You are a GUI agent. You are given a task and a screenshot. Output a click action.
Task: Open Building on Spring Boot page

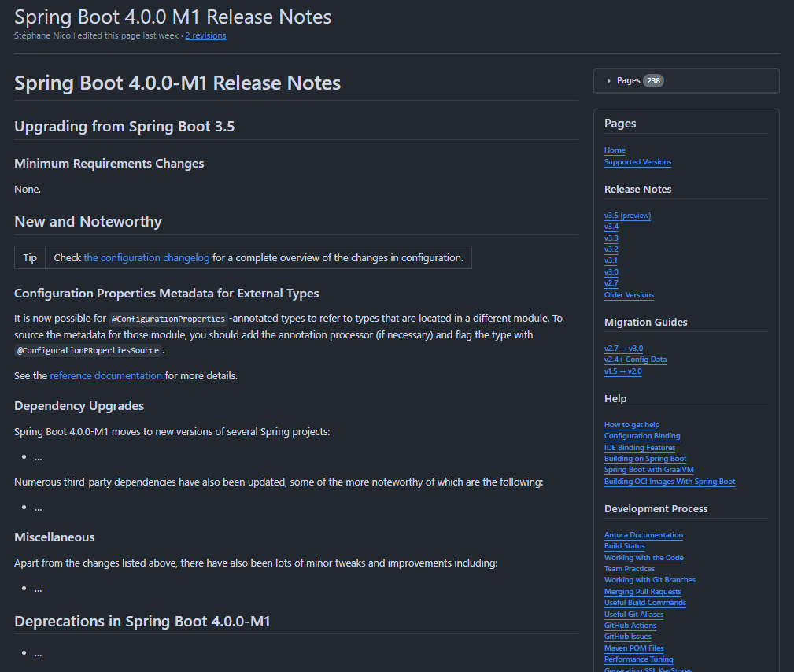(645, 458)
